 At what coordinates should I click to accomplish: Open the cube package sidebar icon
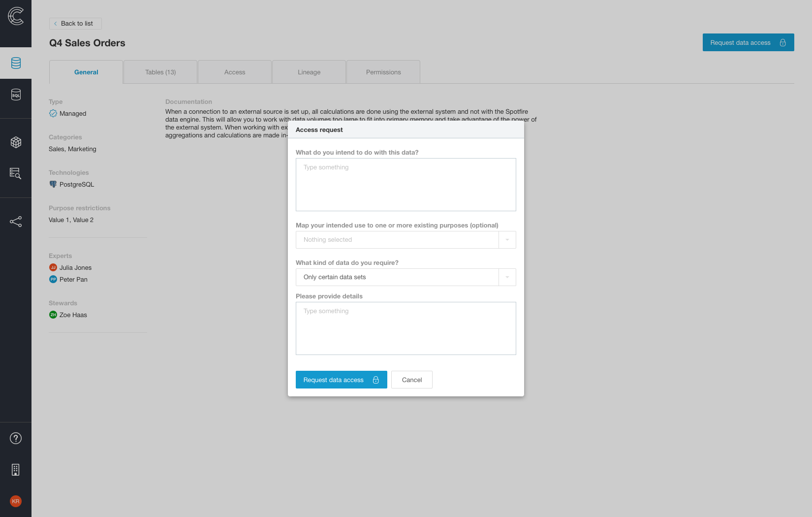(16, 142)
